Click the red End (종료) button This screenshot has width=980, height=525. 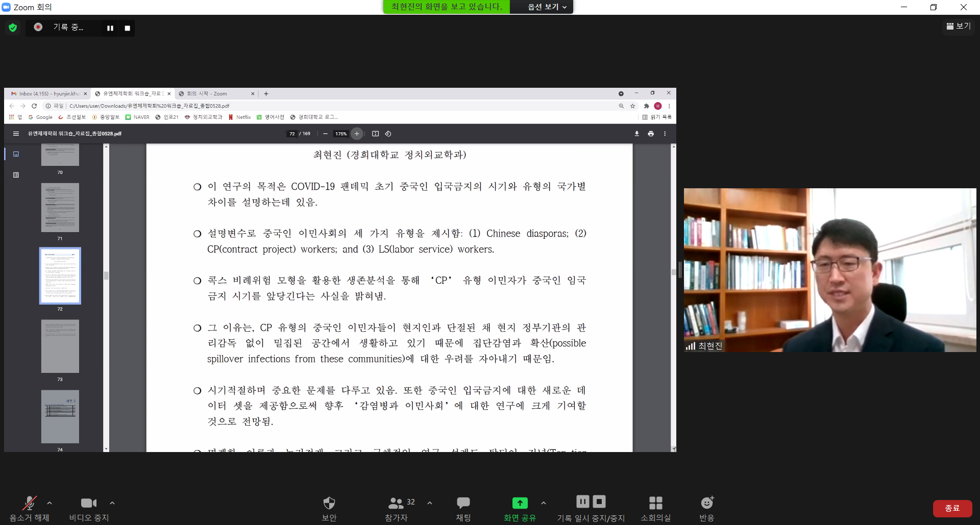click(952, 508)
